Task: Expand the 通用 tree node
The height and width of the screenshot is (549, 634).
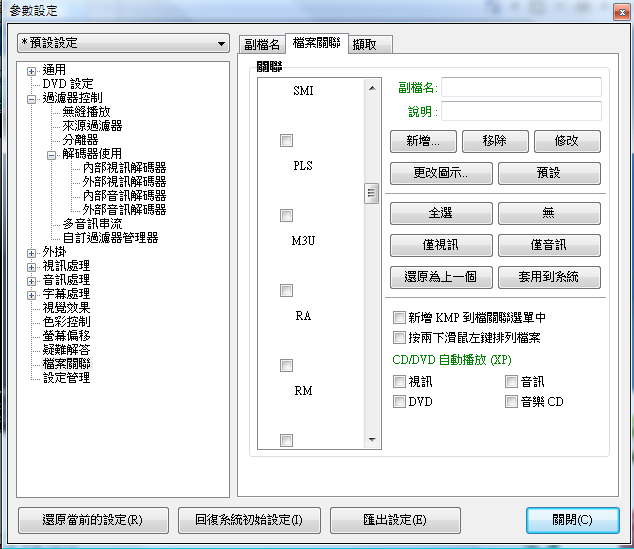Action: [x=32, y=71]
